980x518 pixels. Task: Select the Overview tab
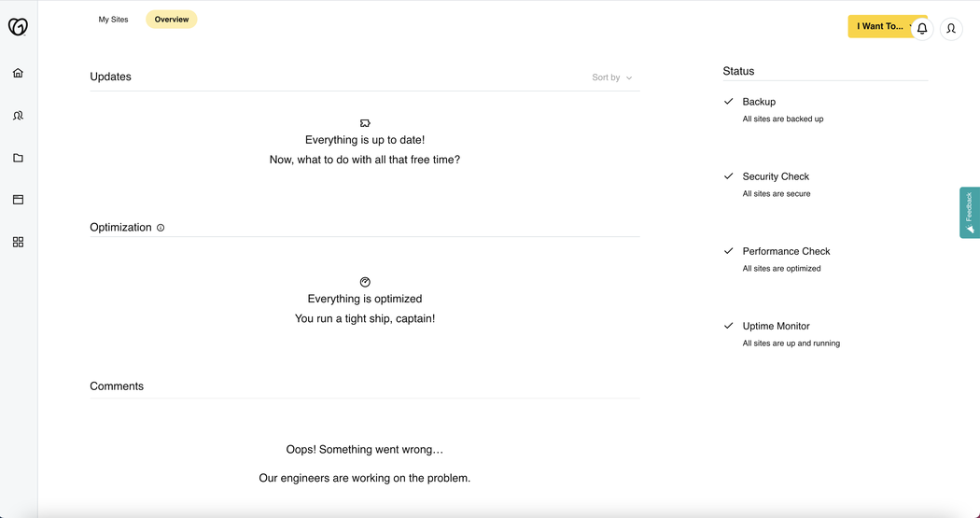tap(172, 20)
